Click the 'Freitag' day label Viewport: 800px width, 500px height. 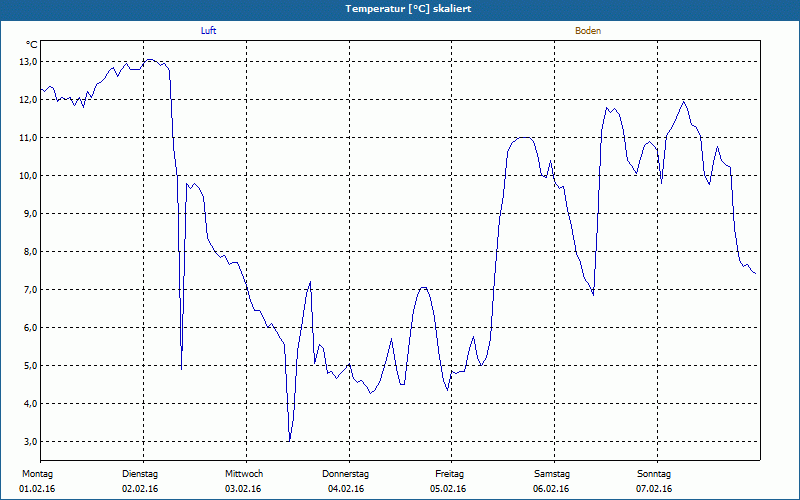click(x=449, y=474)
